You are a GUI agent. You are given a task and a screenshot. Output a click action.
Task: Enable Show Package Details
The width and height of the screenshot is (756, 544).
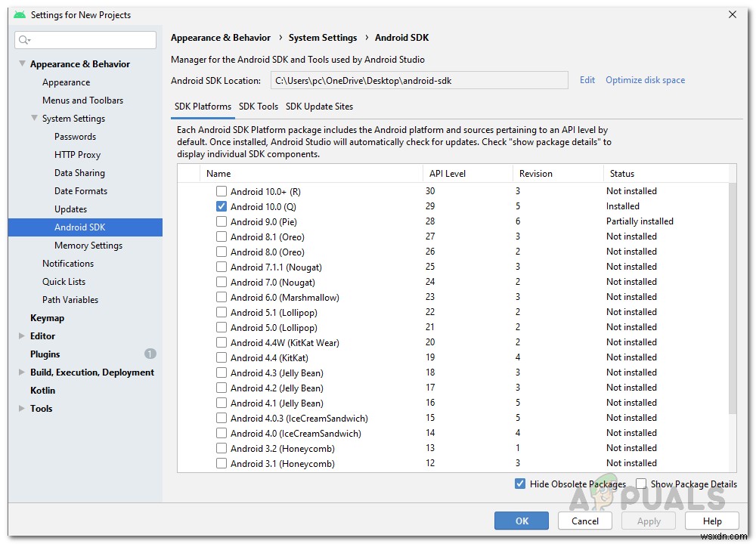641,484
